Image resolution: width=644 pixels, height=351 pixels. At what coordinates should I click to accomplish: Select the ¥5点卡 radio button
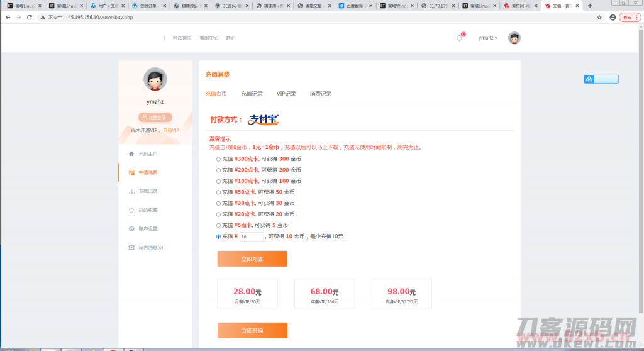pyautogui.click(x=218, y=225)
